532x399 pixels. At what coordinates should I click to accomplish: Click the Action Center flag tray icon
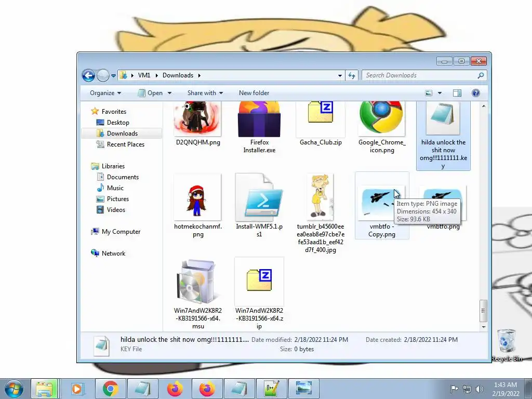point(454,389)
